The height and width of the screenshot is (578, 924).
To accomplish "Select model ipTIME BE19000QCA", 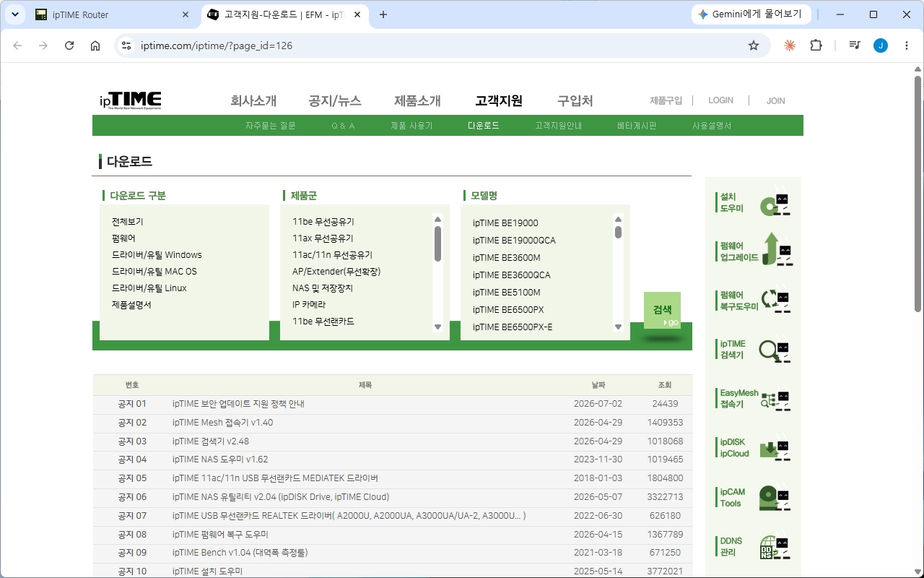I will 514,241.
